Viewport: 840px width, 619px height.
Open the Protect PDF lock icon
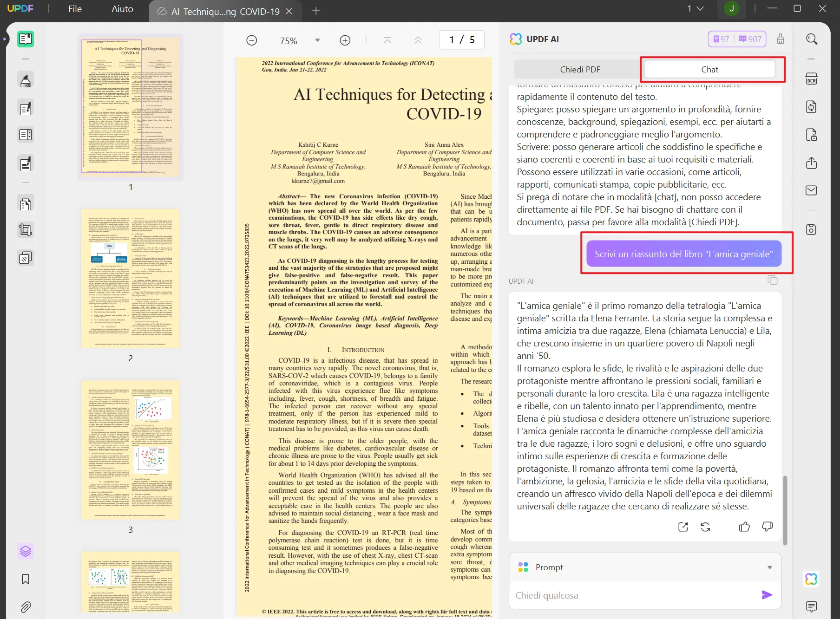point(811,135)
